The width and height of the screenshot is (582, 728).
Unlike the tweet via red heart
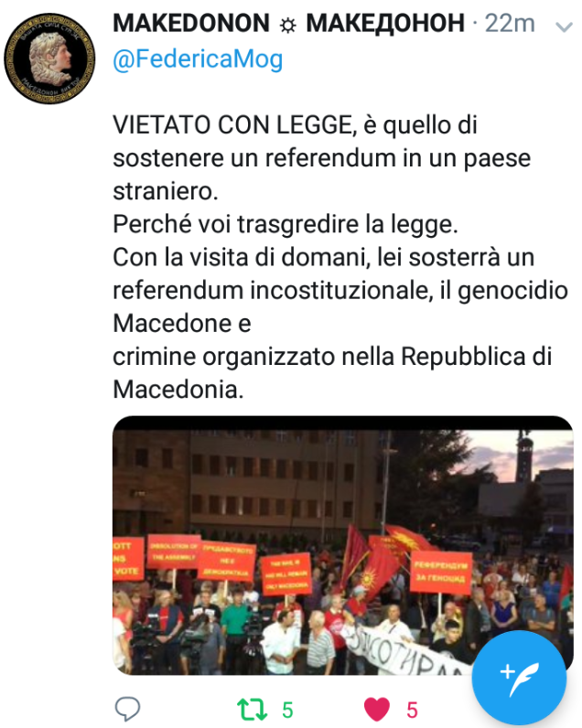(x=376, y=710)
